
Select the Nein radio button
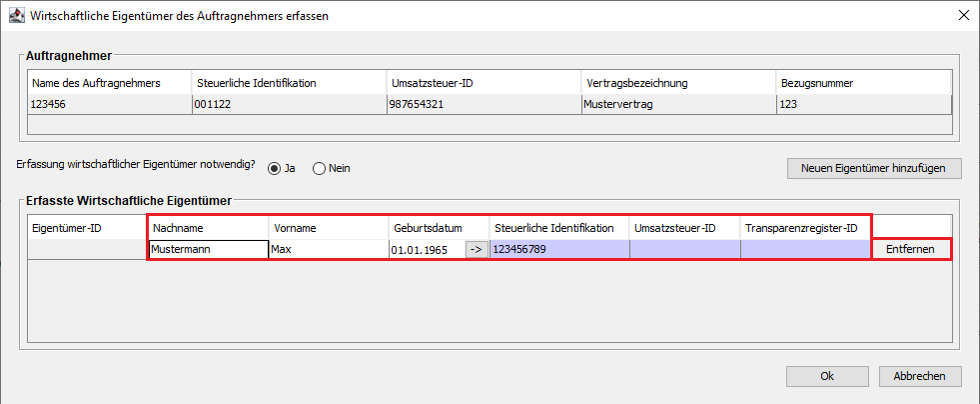coord(320,168)
